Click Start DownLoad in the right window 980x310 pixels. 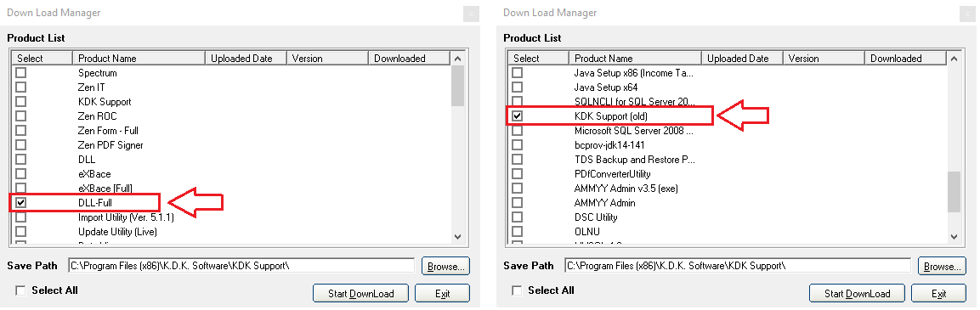coord(858,293)
